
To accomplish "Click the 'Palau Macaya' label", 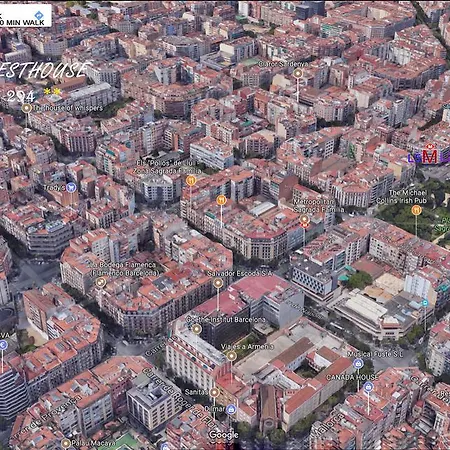I will click(x=93, y=443).
